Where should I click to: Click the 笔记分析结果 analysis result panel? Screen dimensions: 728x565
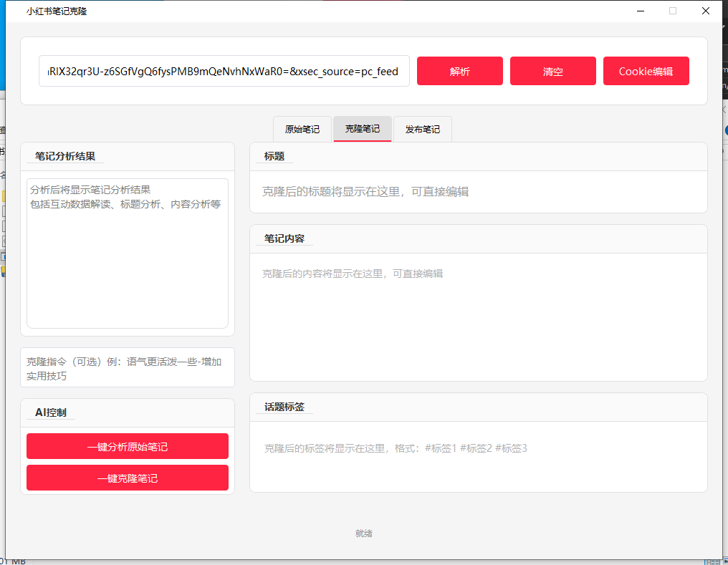[x=127, y=253]
